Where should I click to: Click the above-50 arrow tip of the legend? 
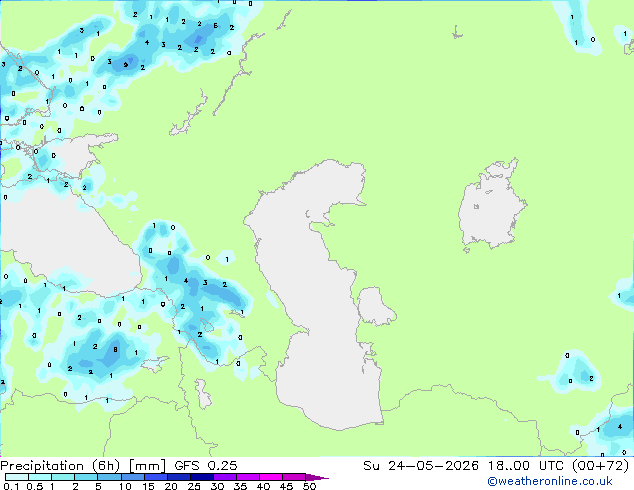(x=317, y=477)
